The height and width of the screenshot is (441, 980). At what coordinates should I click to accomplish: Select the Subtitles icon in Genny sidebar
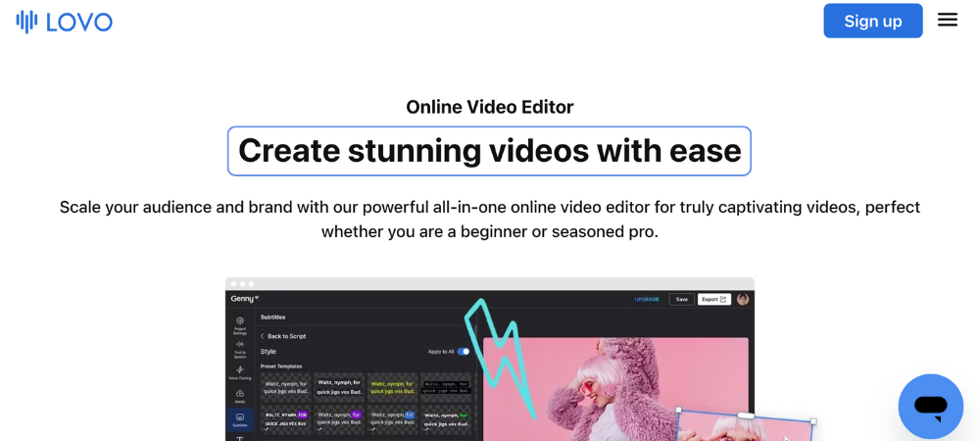coord(240,419)
